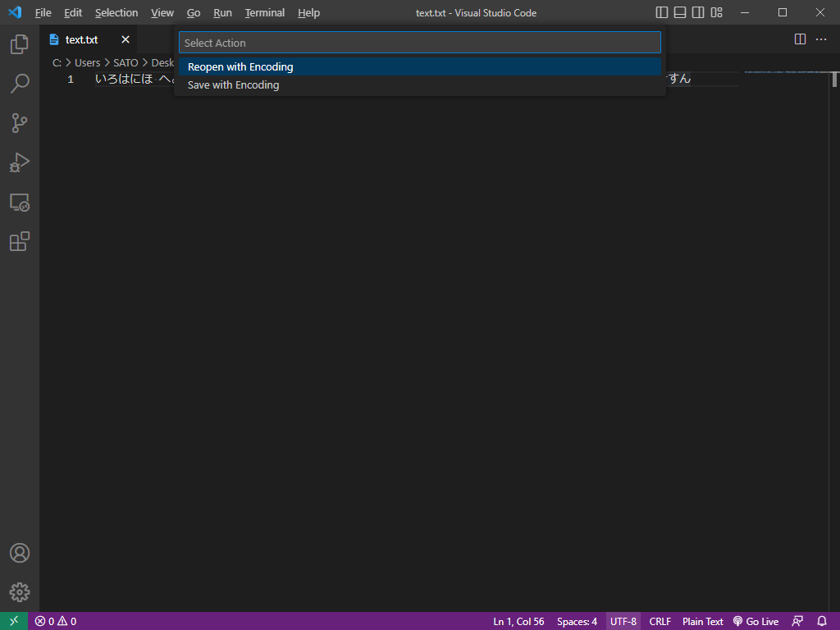Open the Run menu

[x=222, y=13]
